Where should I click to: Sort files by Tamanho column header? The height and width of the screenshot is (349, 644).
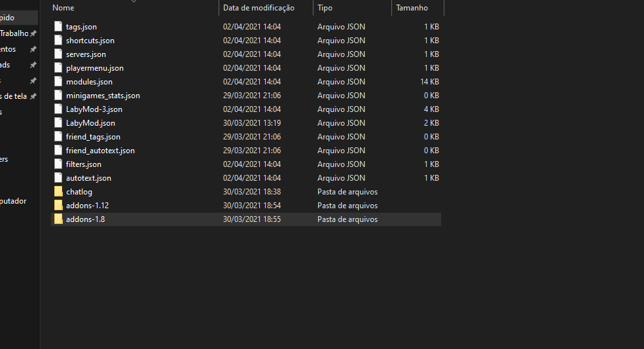click(x=412, y=8)
